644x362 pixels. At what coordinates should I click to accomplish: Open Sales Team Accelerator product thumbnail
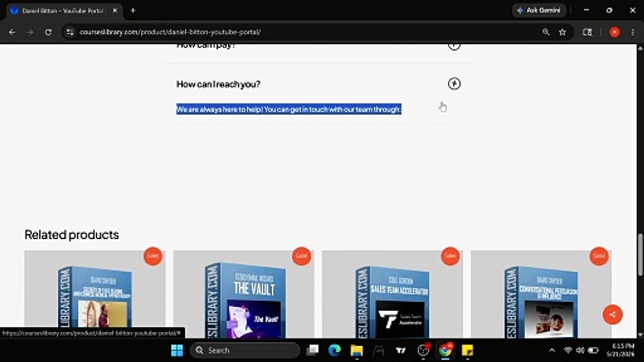(x=392, y=294)
